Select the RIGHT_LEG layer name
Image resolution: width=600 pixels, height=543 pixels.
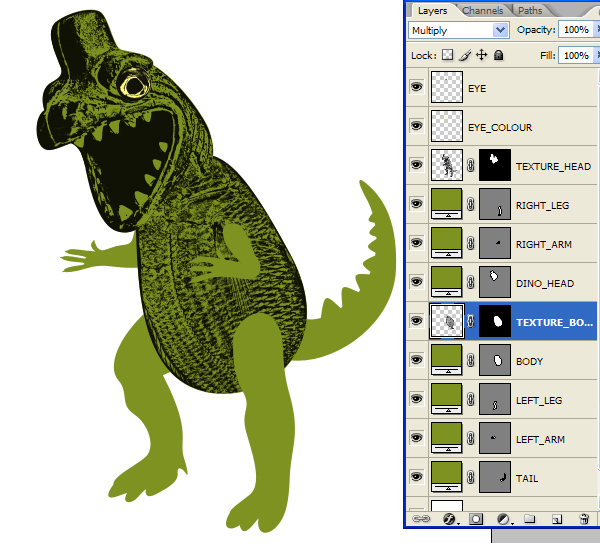pyautogui.click(x=542, y=205)
